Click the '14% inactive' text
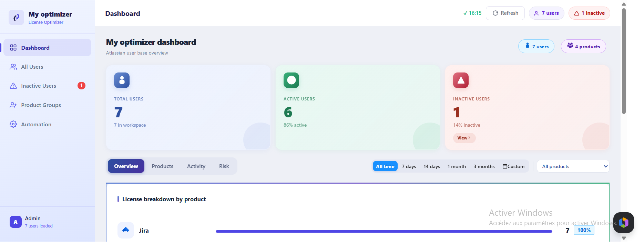644x243 pixels. (x=467, y=125)
